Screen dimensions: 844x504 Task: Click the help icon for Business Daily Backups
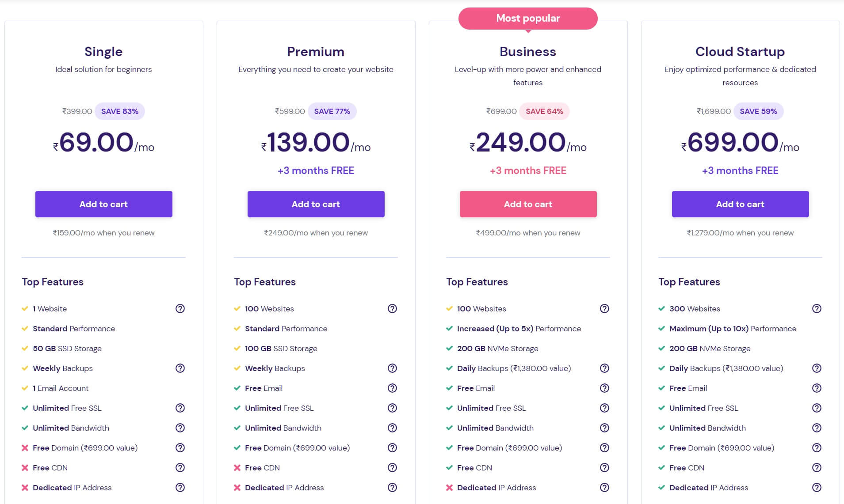(604, 368)
